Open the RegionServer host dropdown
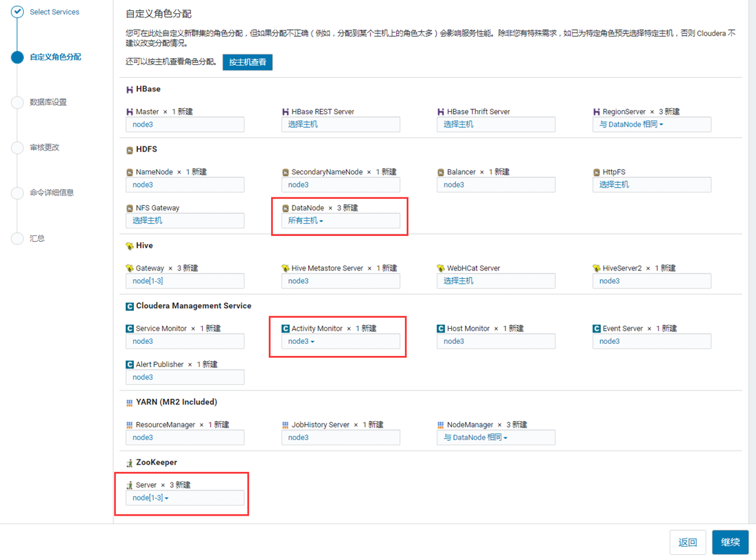The width and height of the screenshot is (756, 560). [x=651, y=125]
